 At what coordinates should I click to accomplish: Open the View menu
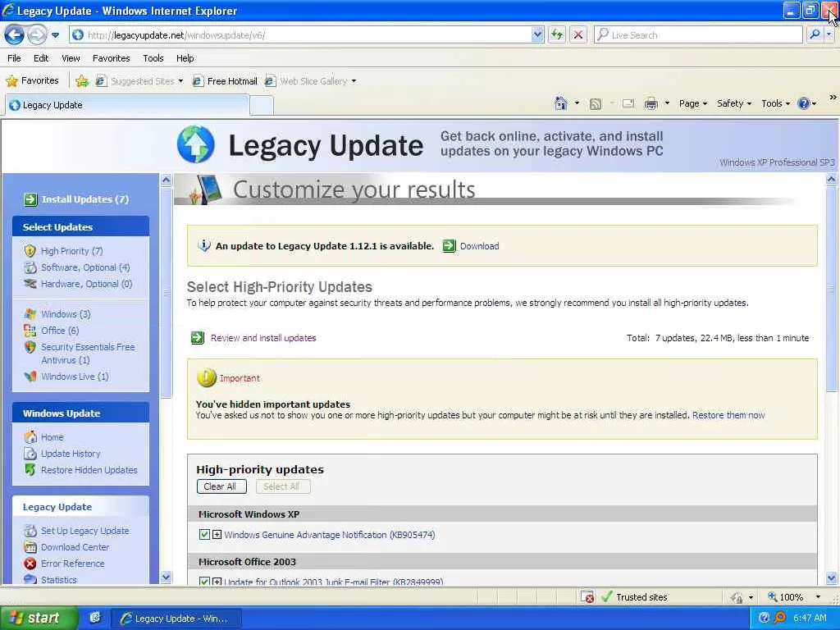[71, 58]
